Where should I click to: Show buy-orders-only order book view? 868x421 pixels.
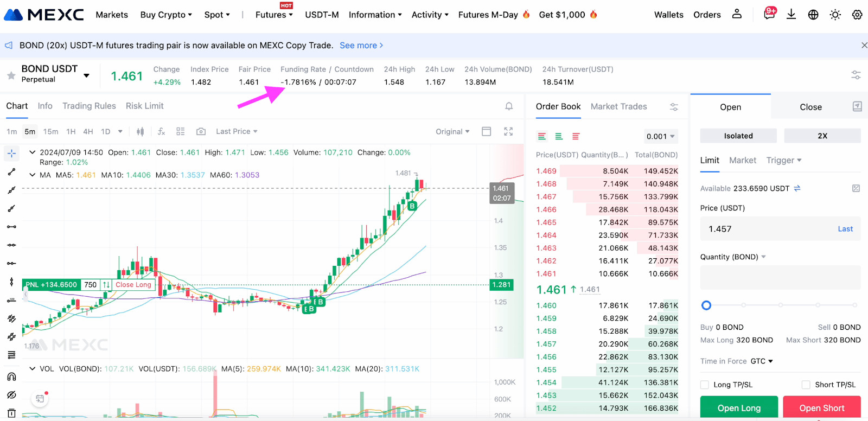[x=559, y=136]
